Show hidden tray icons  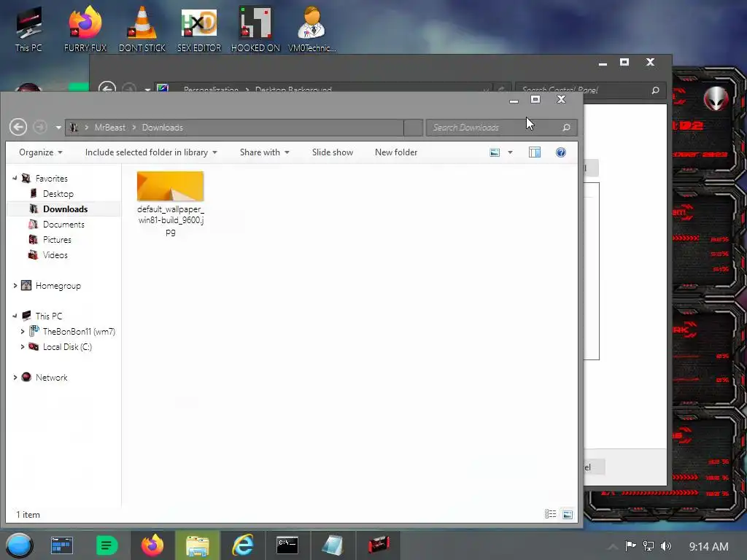coord(613,546)
